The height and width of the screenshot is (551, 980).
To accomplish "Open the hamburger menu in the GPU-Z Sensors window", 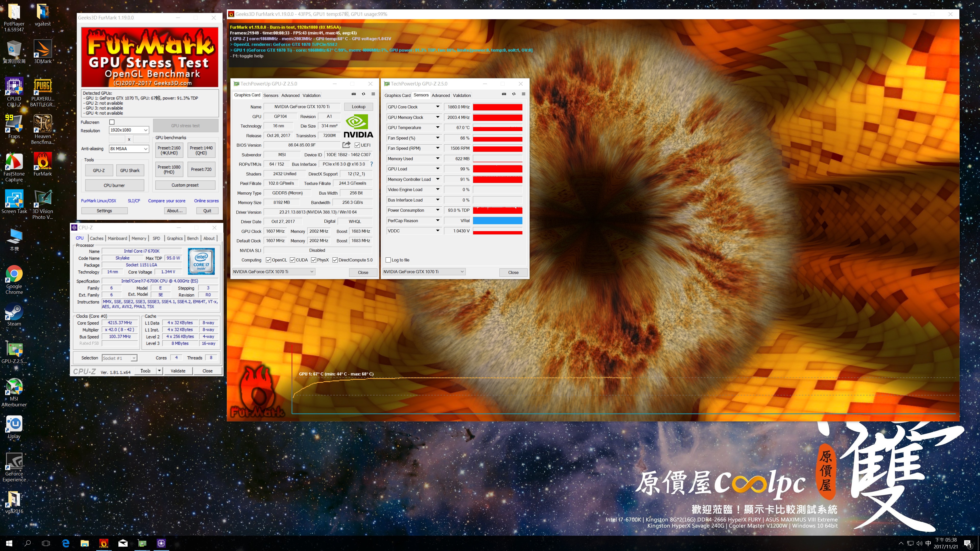I will point(523,94).
